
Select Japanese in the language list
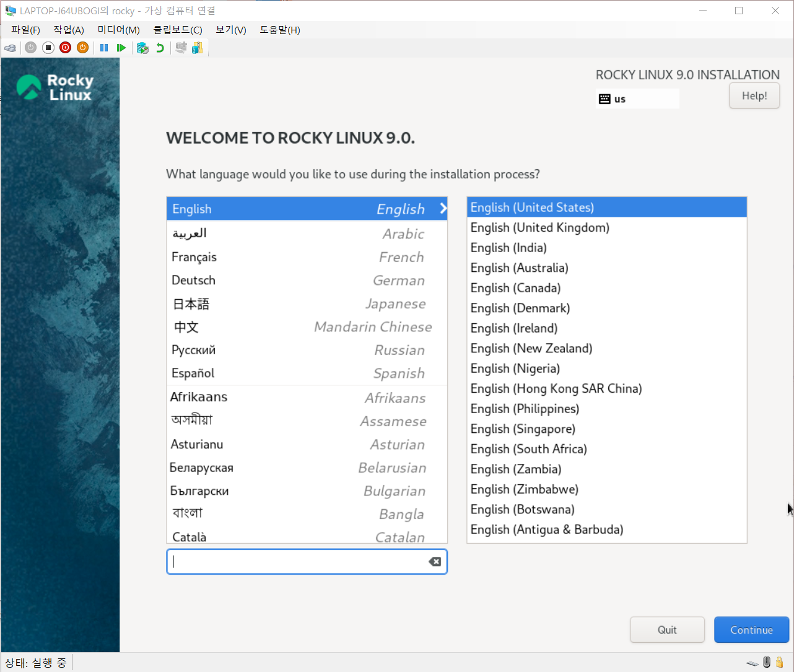pyautogui.click(x=307, y=303)
